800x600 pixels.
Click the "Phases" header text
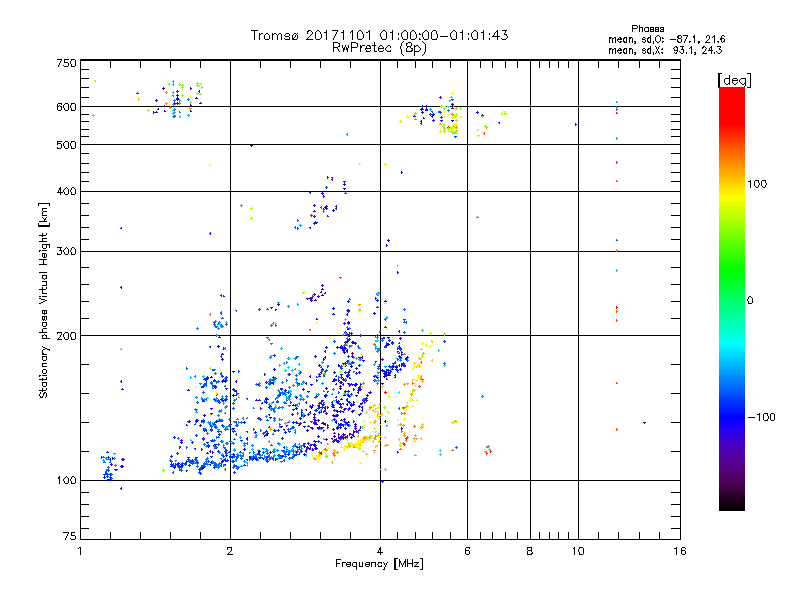[647, 29]
